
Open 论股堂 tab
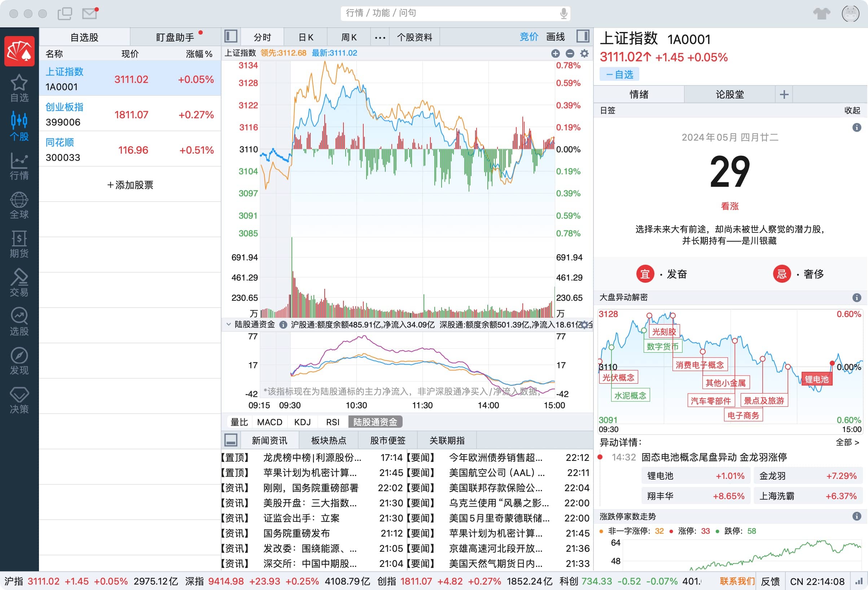coord(730,94)
